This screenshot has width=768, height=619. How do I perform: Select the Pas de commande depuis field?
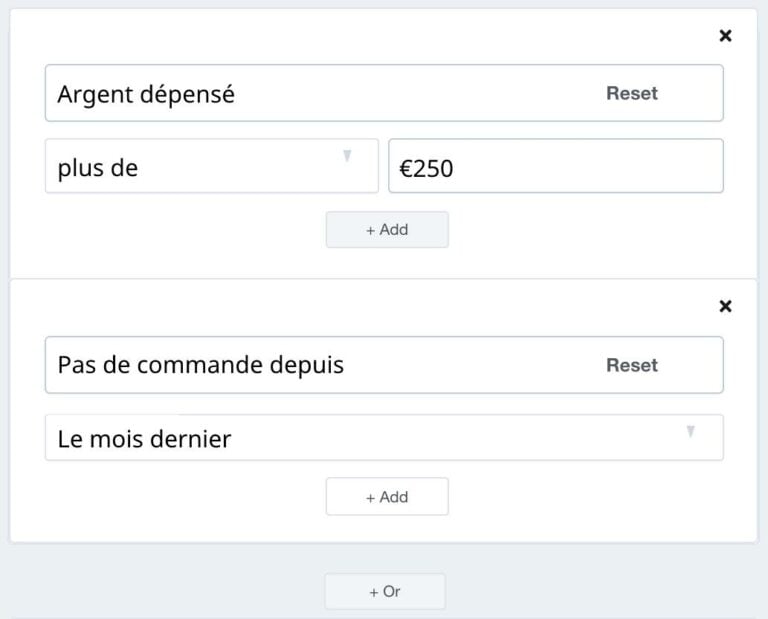click(x=384, y=365)
